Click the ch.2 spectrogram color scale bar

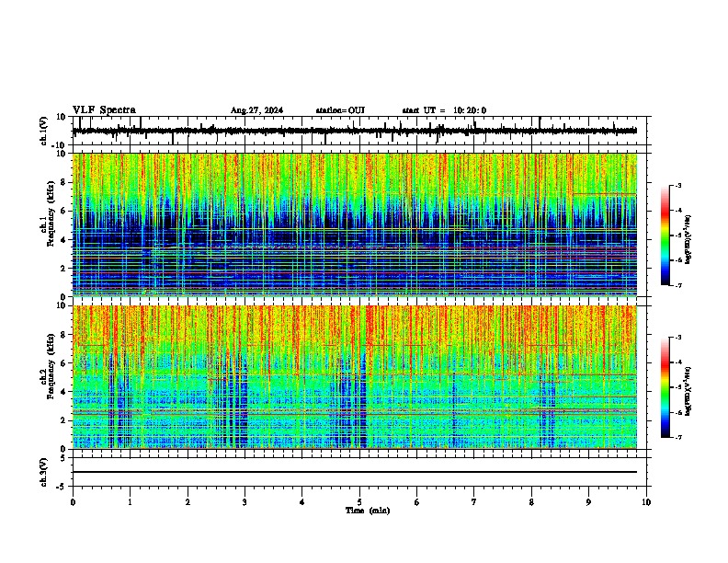click(x=665, y=387)
